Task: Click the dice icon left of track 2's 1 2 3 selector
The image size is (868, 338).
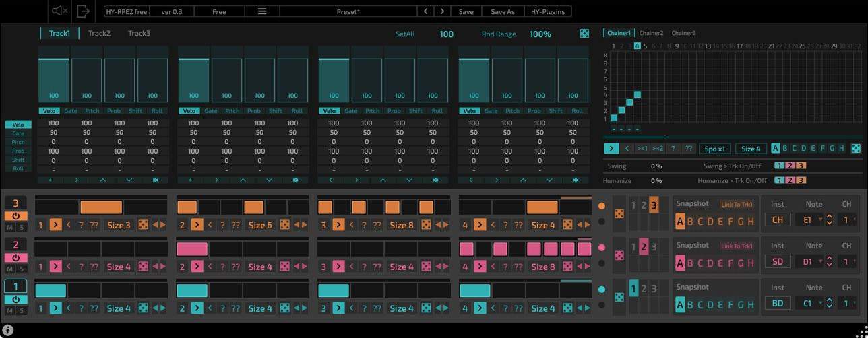Action: [x=619, y=256]
